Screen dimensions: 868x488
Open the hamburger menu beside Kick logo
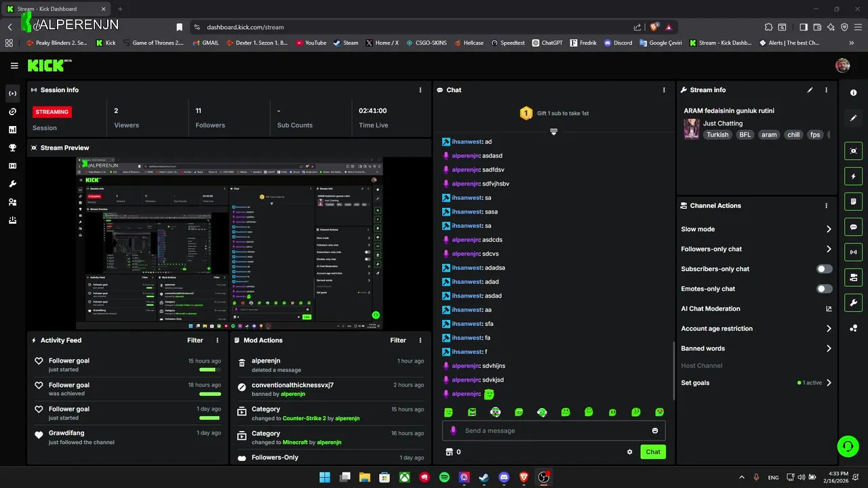pyautogui.click(x=14, y=66)
